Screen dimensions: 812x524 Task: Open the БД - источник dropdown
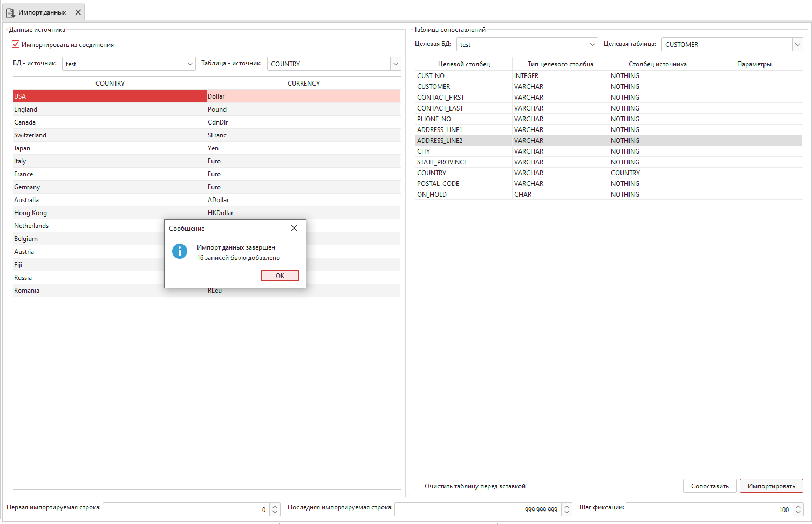coord(190,63)
